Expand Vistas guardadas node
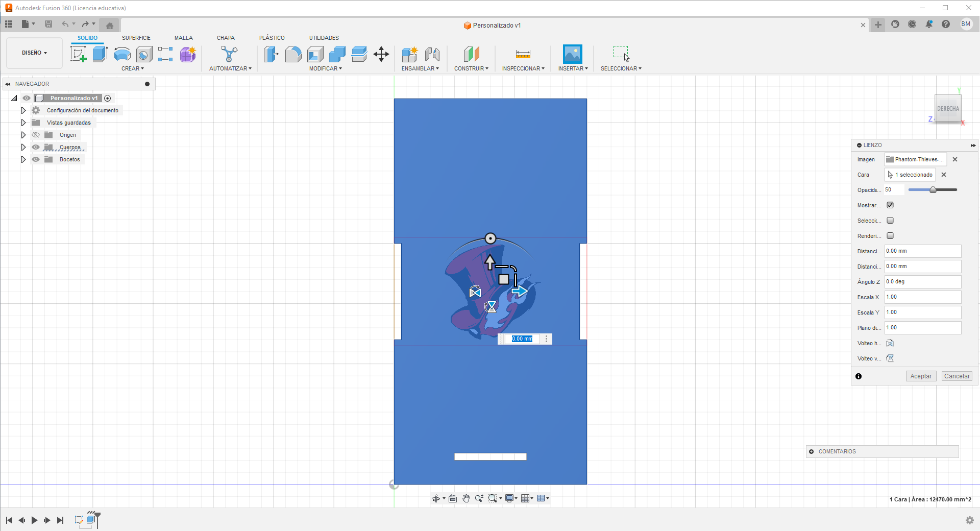This screenshot has height=531, width=980. (23, 123)
